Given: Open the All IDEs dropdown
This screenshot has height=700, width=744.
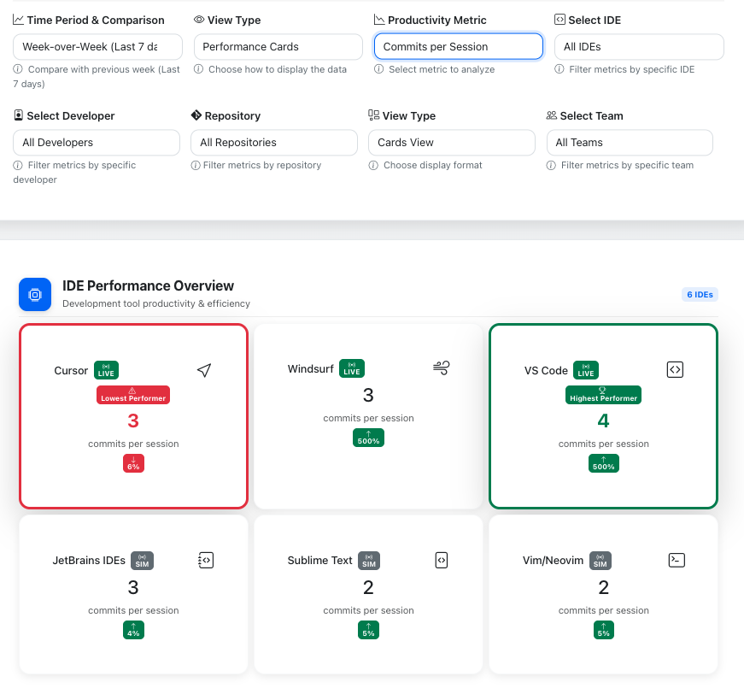Looking at the screenshot, I should click(638, 46).
